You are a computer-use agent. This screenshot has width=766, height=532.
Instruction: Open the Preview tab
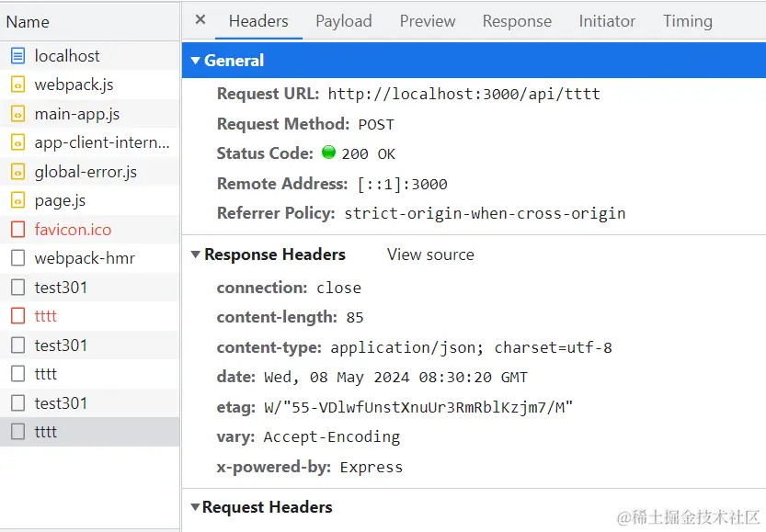(427, 21)
